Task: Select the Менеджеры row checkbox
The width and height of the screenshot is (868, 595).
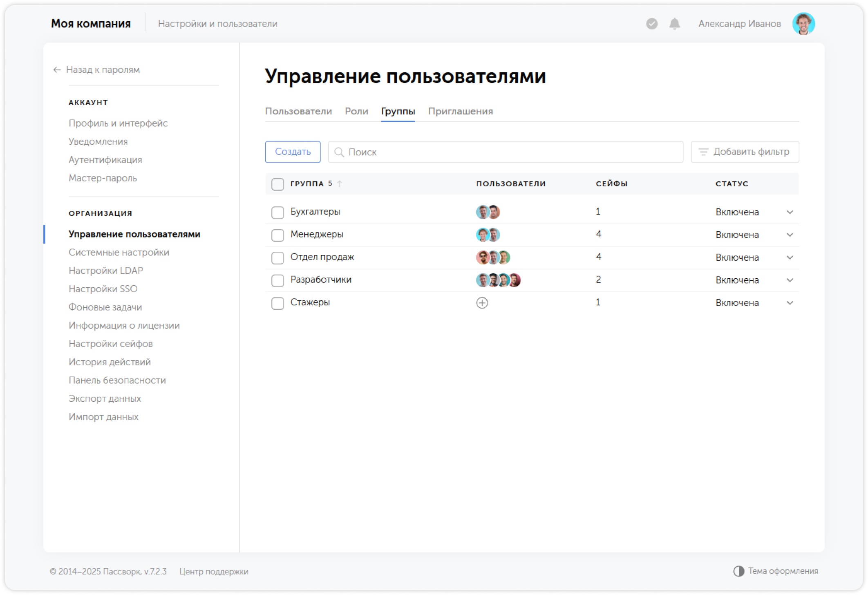Action: pyautogui.click(x=277, y=235)
